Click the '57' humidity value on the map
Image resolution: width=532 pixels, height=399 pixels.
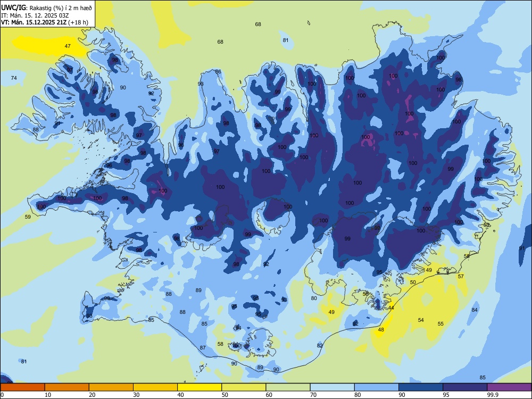click(x=461, y=277)
